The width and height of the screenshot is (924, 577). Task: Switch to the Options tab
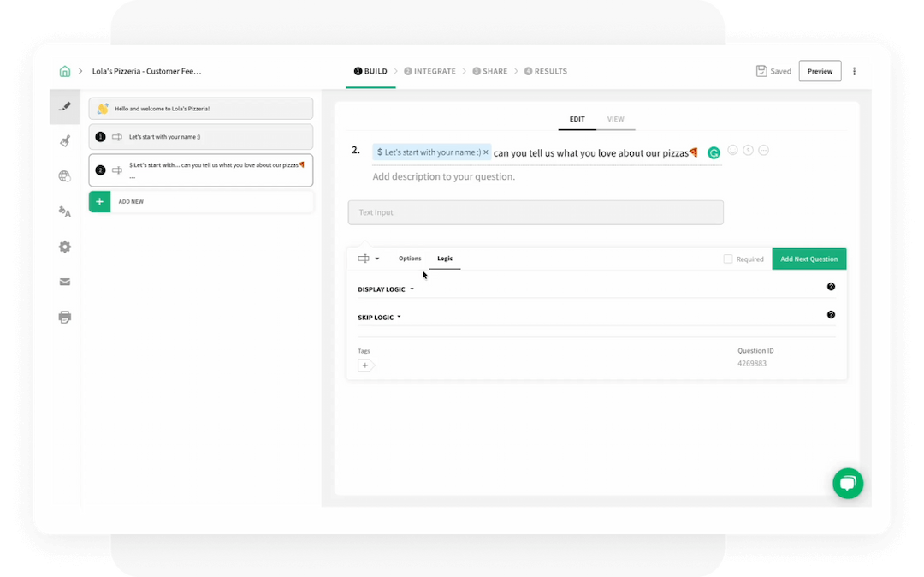point(410,259)
